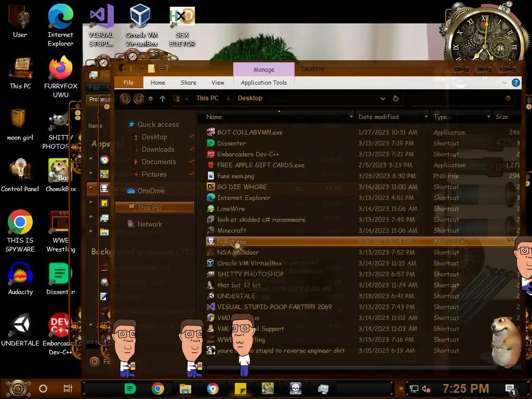Image resolution: width=532 pixels, height=399 pixels.
Task: Go up one folder level
Action: click(163, 98)
